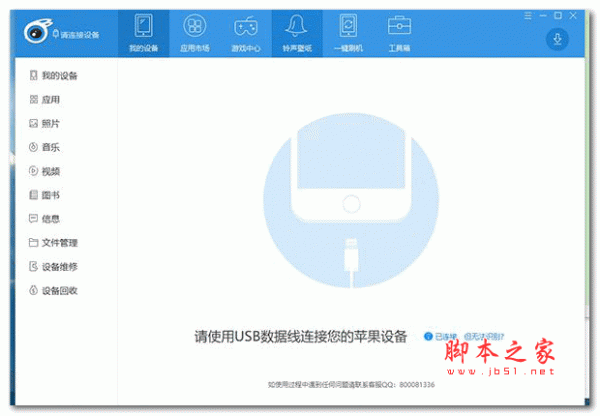Select the 铃声壁纸 ringtone and wallpaper tab
The image size is (600, 416).
pos(297,34)
